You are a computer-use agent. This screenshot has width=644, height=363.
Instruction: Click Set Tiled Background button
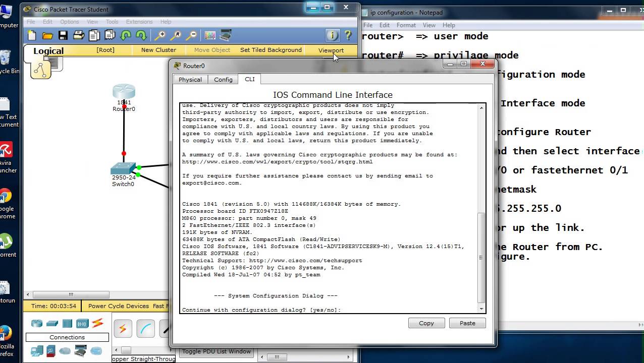coord(271,50)
